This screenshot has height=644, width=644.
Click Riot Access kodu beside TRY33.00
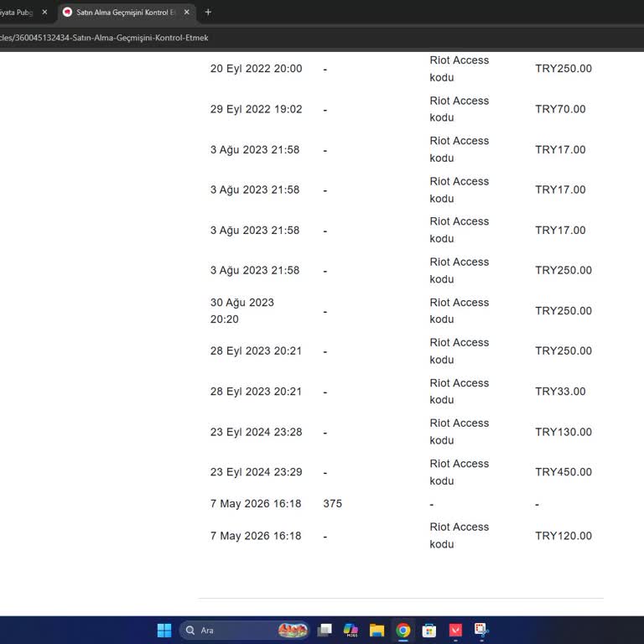(x=460, y=392)
